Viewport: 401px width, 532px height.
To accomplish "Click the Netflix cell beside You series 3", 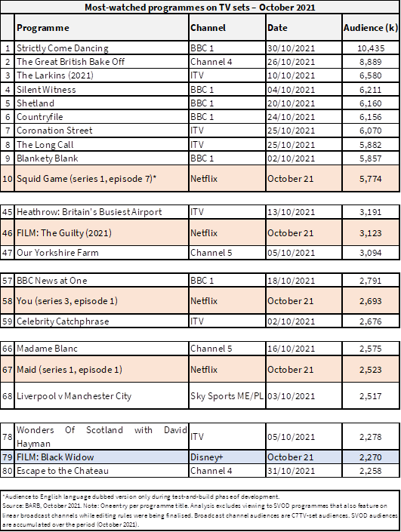I will 227,301.
